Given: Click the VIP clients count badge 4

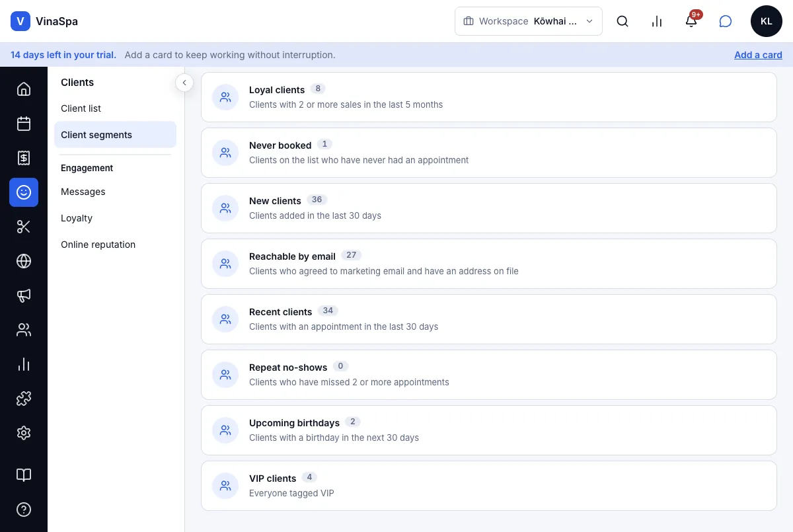Looking at the screenshot, I should [309, 477].
